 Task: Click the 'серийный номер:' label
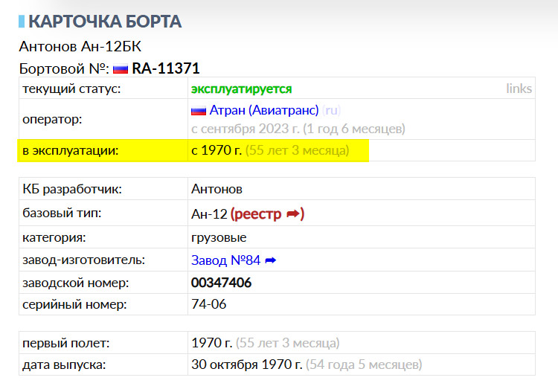(74, 304)
